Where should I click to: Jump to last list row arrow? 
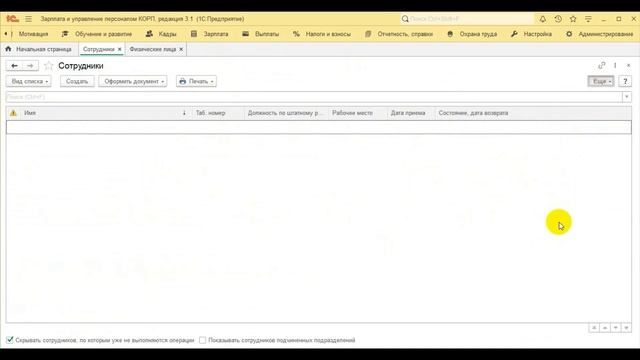[x=626, y=328]
